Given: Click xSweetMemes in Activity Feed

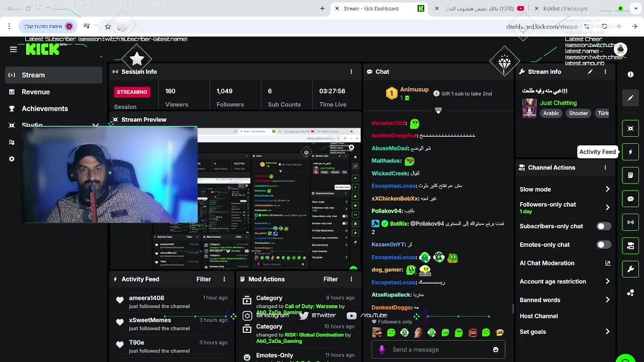Looking at the screenshot, I should point(150,320).
